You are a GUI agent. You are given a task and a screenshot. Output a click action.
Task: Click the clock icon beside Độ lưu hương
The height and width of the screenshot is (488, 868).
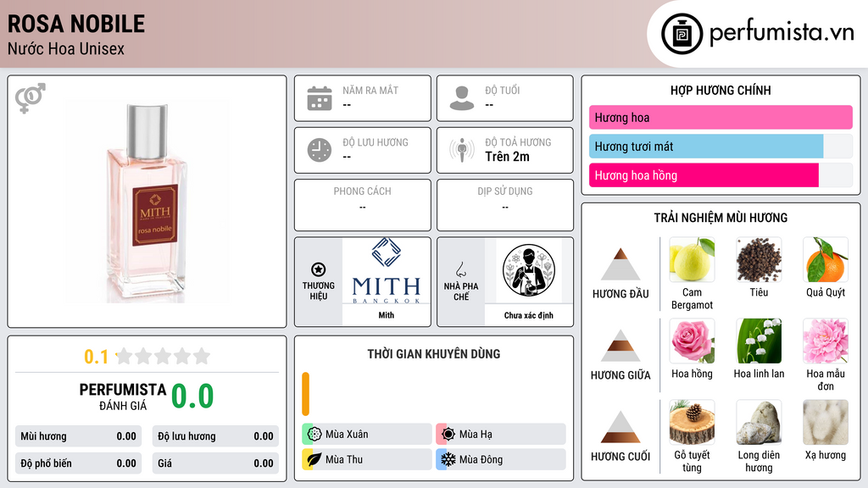320,150
